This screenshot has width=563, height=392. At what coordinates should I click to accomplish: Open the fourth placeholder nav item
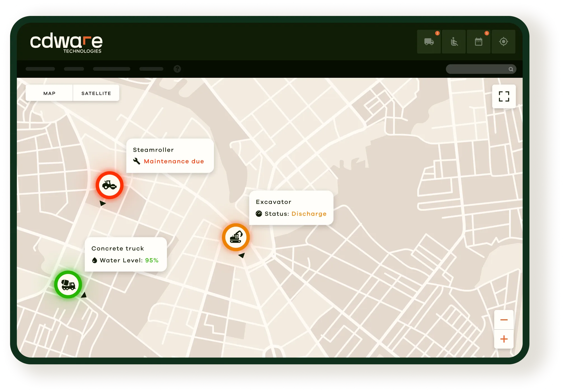[x=151, y=69]
